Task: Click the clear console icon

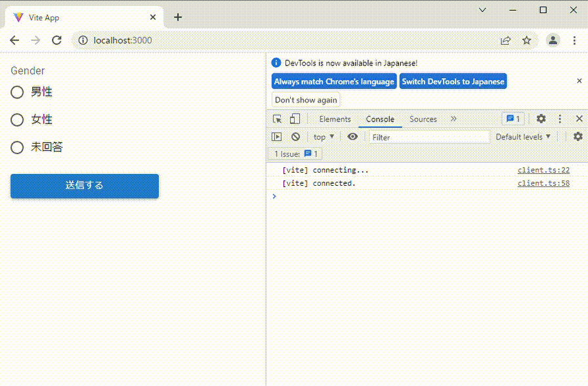Action: 295,137
